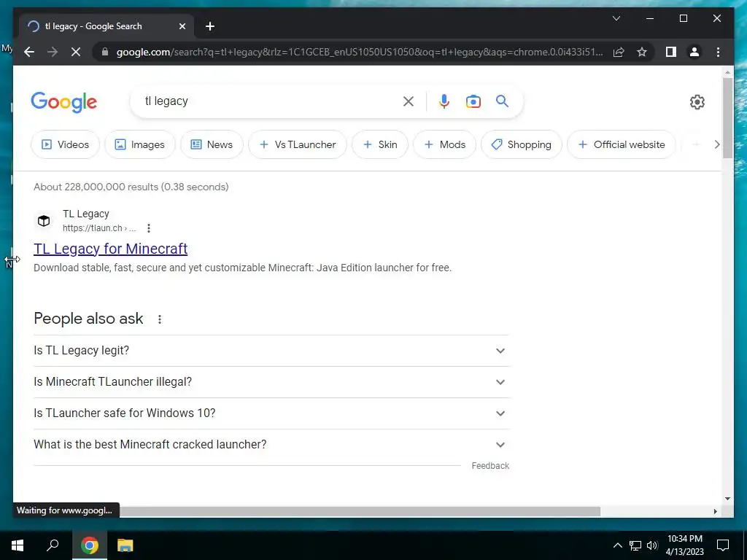
Task: Click the scroll-down arrow of vertical scrollbar
Action: tap(727, 499)
